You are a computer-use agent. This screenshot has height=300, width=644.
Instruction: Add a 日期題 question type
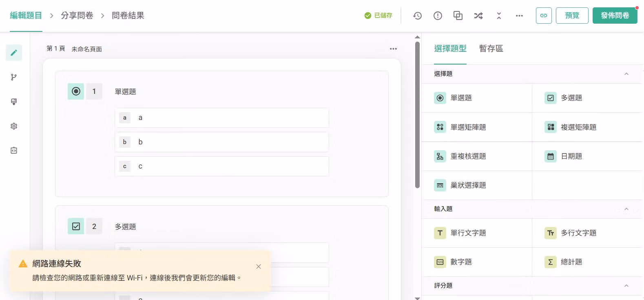point(587,156)
